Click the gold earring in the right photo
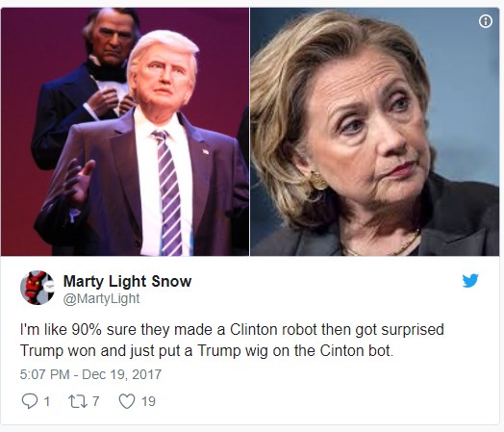 pyautogui.click(x=318, y=181)
